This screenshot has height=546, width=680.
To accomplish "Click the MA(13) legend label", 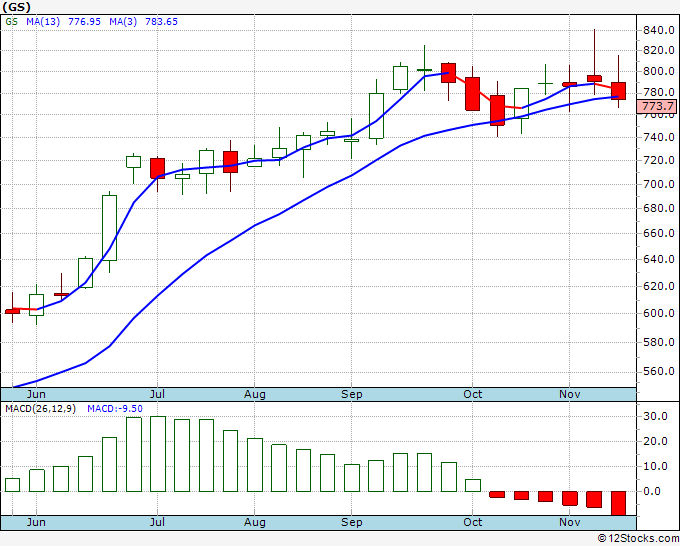I will 43,22.
